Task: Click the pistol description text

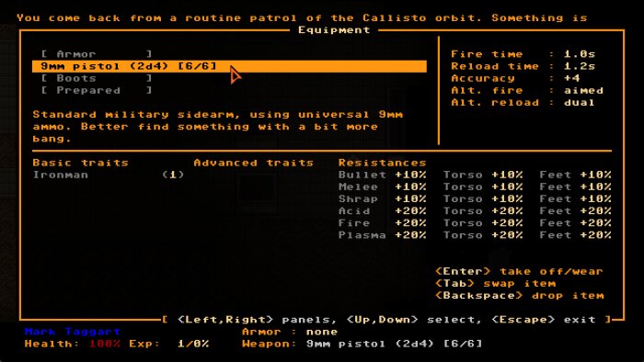Action: click(x=218, y=126)
